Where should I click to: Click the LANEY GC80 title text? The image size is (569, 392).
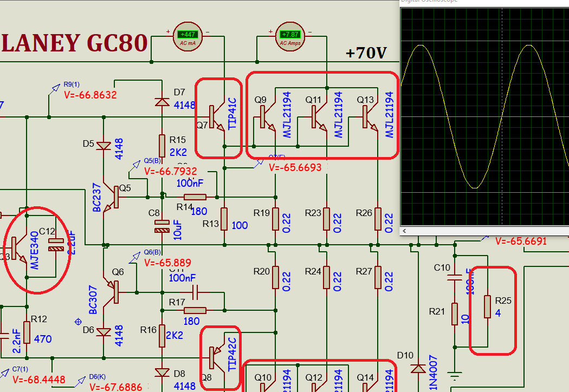(x=75, y=43)
